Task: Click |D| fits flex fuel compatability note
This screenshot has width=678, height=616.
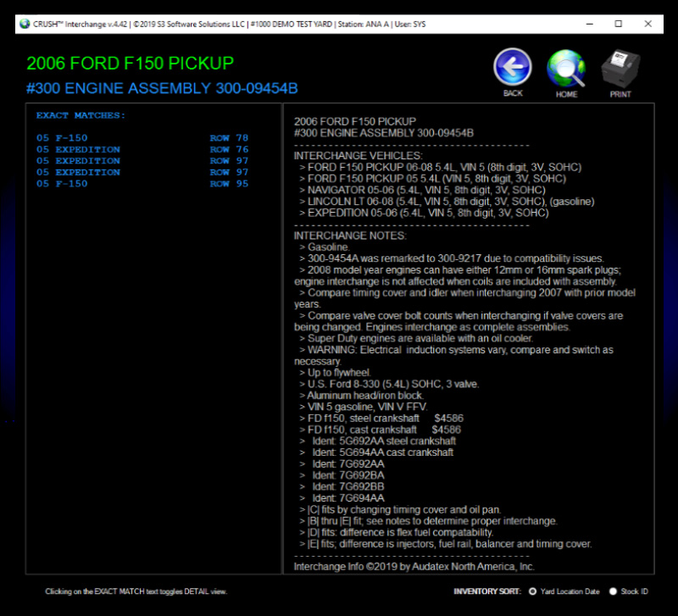Action: pos(396,533)
